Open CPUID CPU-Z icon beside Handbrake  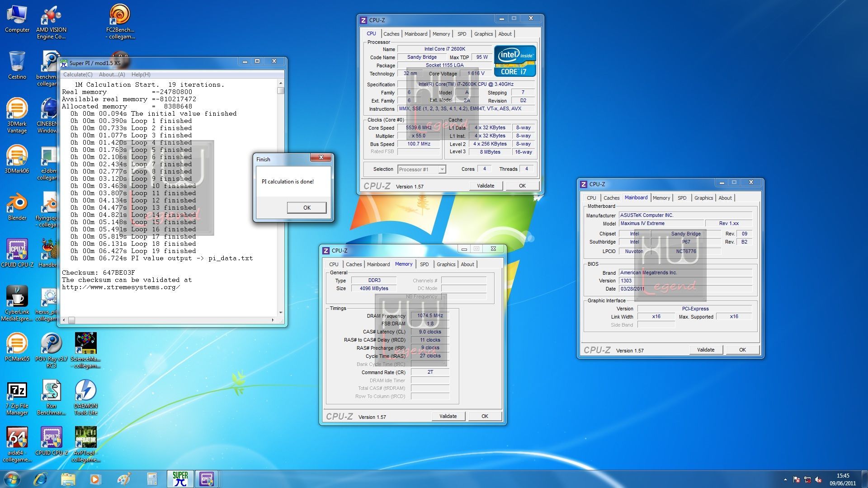click(x=17, y=253)
